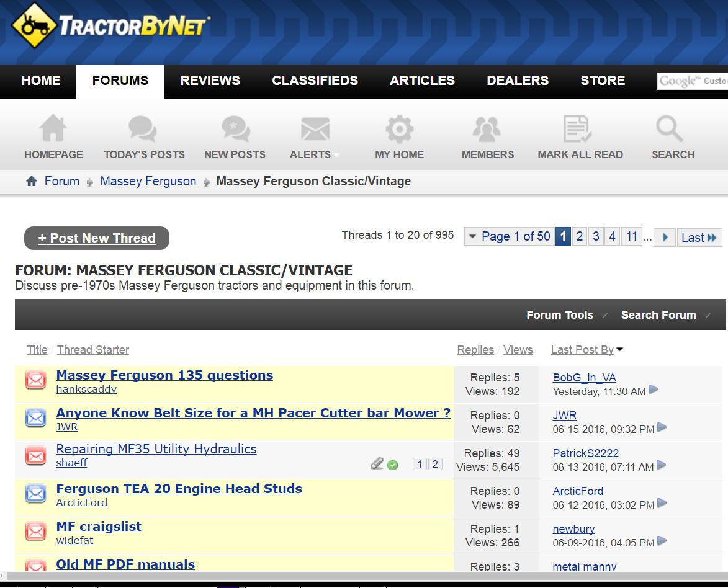This screenshot has height=588, width=728.
Task: Sort threads by Last Post By
Action: pyautogui.click(x=582, y=349)
